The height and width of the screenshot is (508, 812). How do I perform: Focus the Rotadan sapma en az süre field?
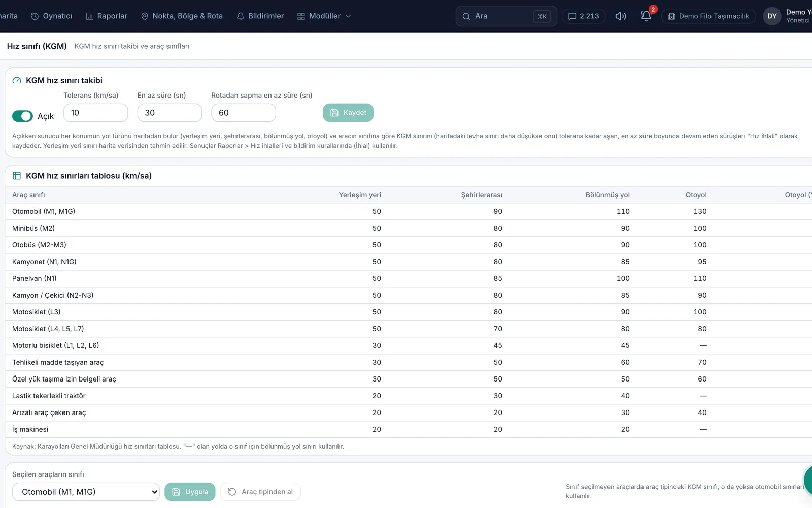click(244, 113)
